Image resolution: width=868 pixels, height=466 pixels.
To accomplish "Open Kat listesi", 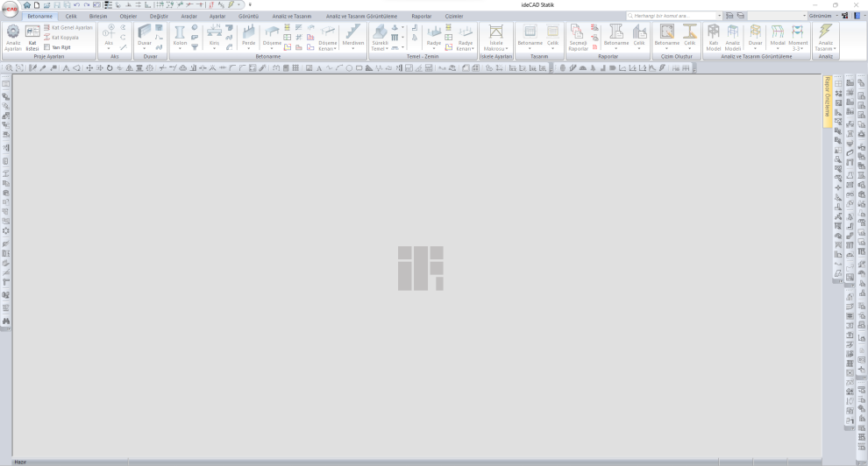I will pyautogui.click(x=32, y=38).
